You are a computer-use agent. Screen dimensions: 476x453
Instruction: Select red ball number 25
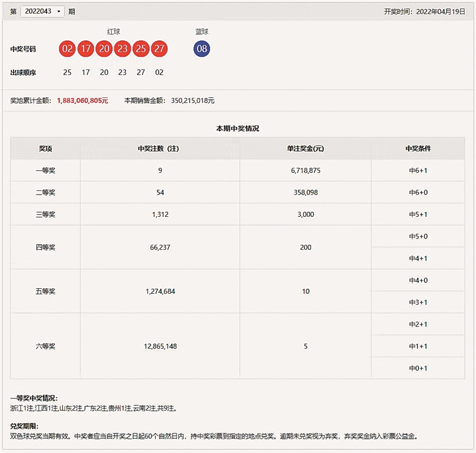[x=141, y=49]
